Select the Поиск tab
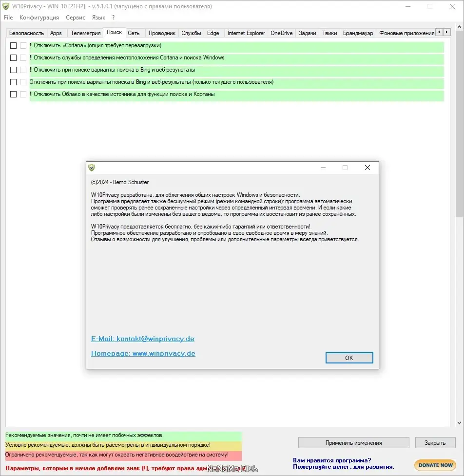This screenshot has width=464, height=476. (114, 32)
